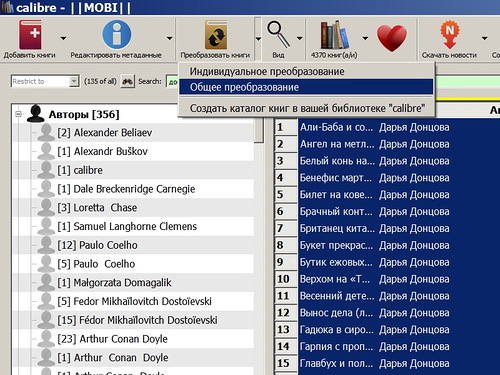500x375 pixels.
Task: Select [12] Paulo Coelho entry
Action: (97, 245)
